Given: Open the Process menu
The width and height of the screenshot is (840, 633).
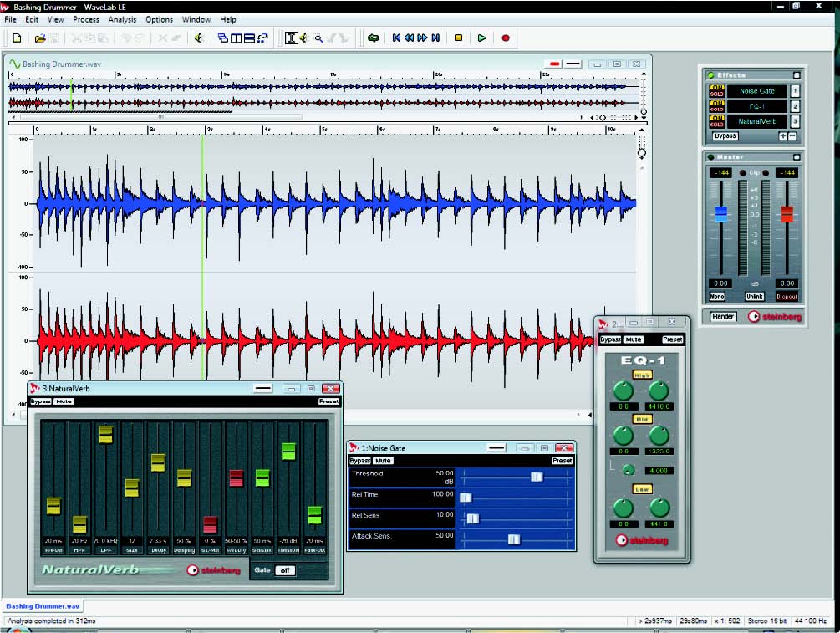Looking at the screenshot, I should (x=86, y=19).
